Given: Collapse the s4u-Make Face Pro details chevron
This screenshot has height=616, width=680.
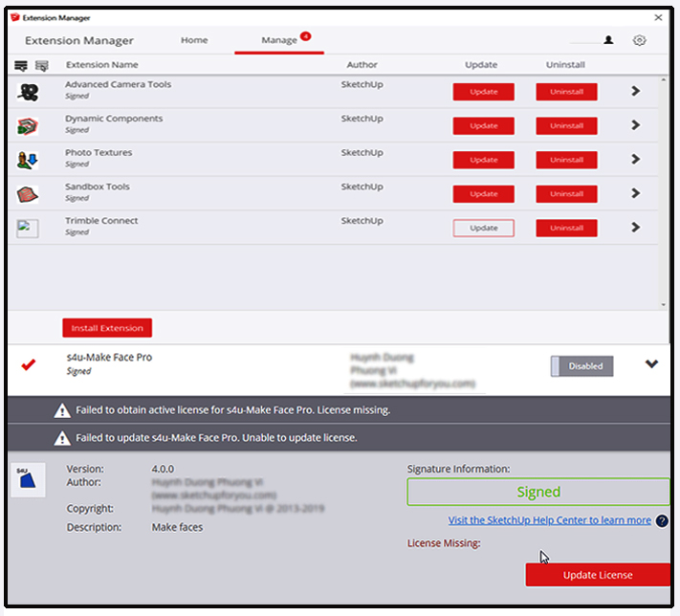Looking at the screenshot, I should pyautogui.click(x=652, y=364).
